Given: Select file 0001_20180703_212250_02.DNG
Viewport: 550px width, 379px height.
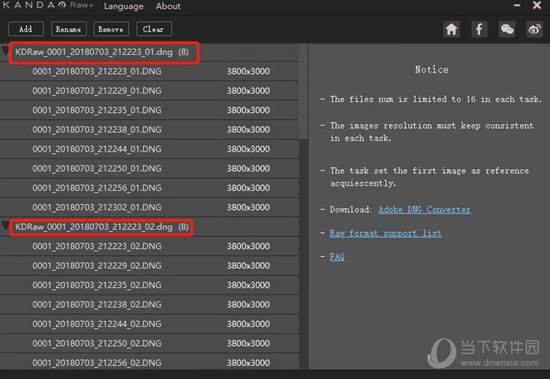Looking at the screenshot, I should coord(149,343).
